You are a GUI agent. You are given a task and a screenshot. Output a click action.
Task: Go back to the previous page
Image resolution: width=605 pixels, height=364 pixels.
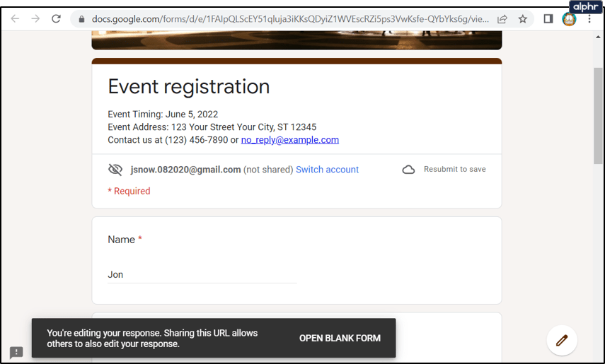point(15,18)
